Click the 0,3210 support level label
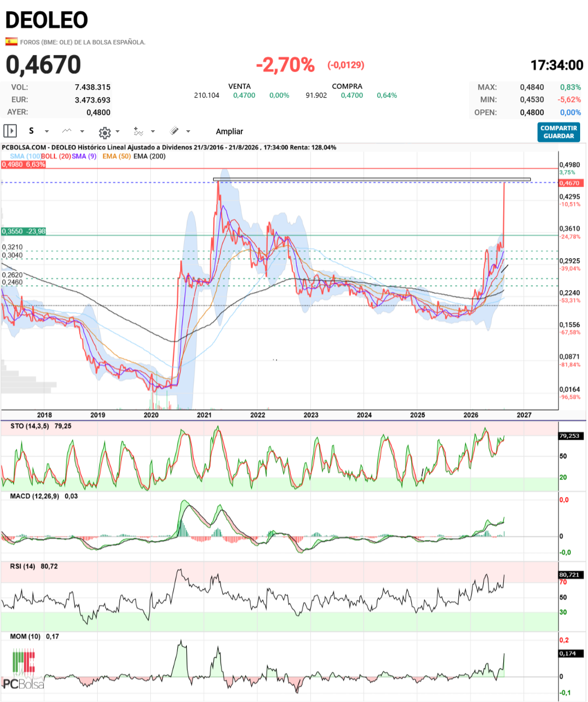Screen dimensions: 588x702 [x=12, y=247]
